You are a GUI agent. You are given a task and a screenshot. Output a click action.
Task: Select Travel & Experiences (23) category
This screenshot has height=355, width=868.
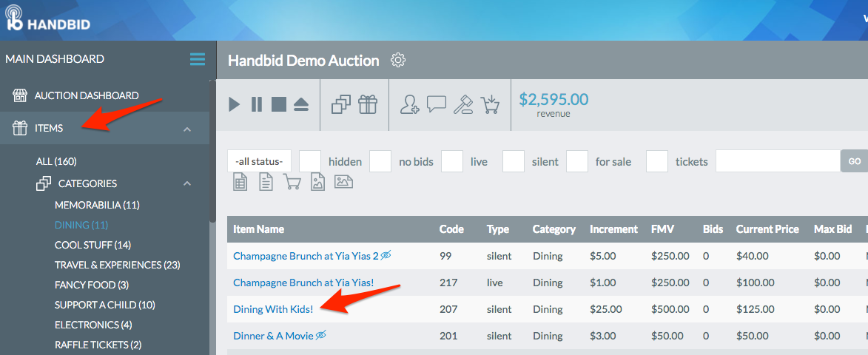tap(118, 265)
